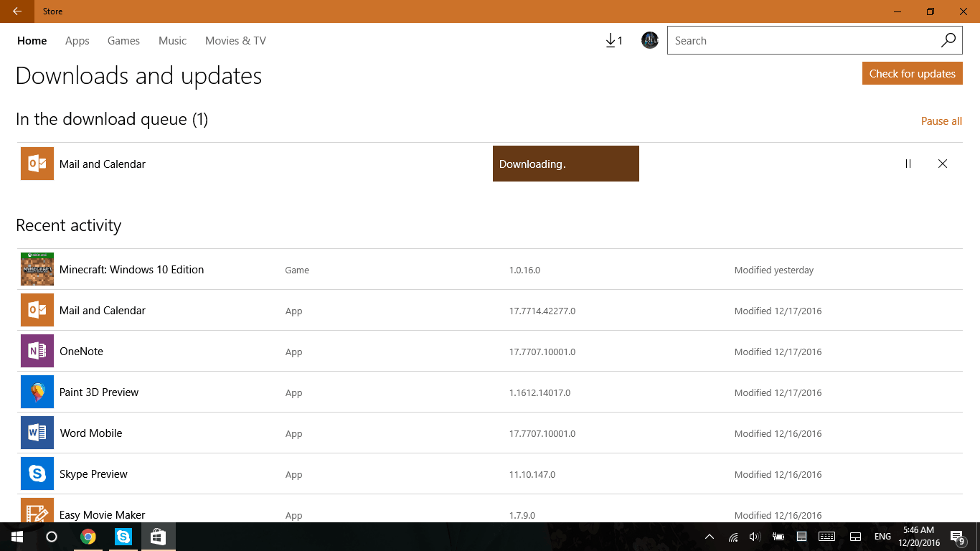Switch to Chrome on the taskbar

(88, 537)
